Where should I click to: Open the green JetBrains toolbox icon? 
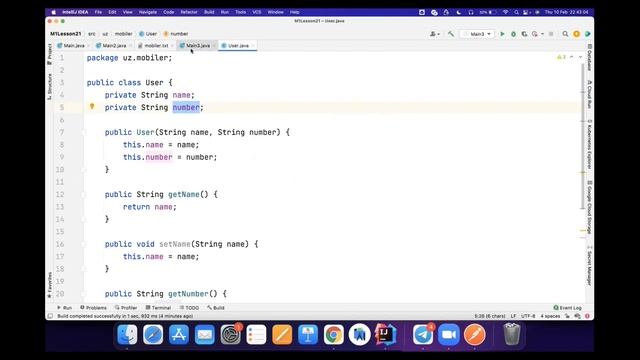coord(587,34)
